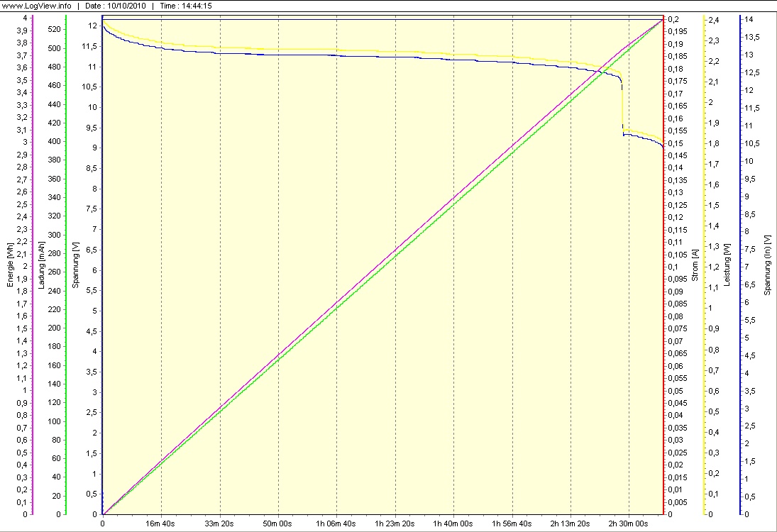Click the 1h 06m 40s time tick label
Viewport: 777px width, 532px height.
(336, 523)
